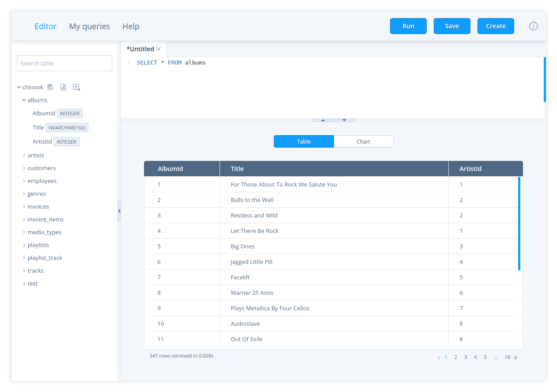The height and width of the screenshot is (392, 557).
Task: Switch results view to Chart
Action: tap(363, 141)
